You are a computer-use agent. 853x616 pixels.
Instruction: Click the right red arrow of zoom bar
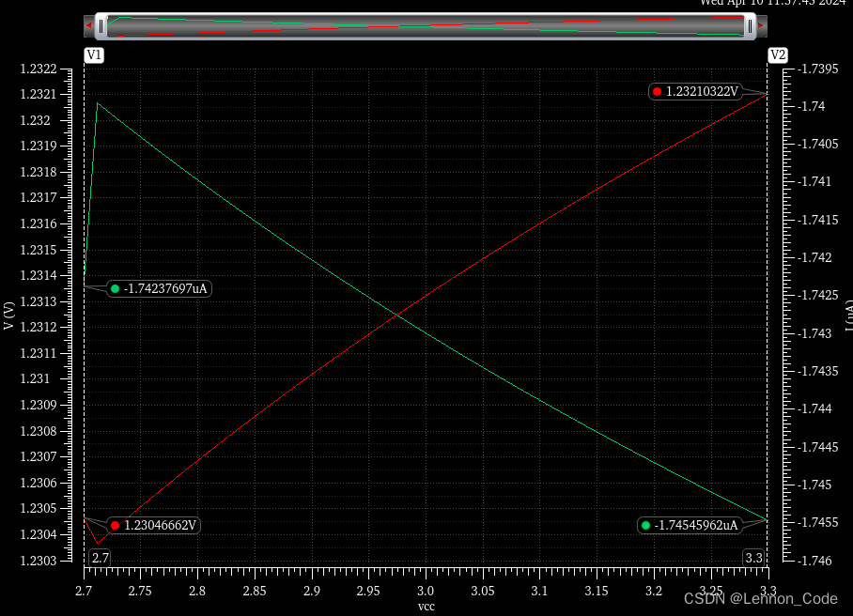tap(762, 25)
